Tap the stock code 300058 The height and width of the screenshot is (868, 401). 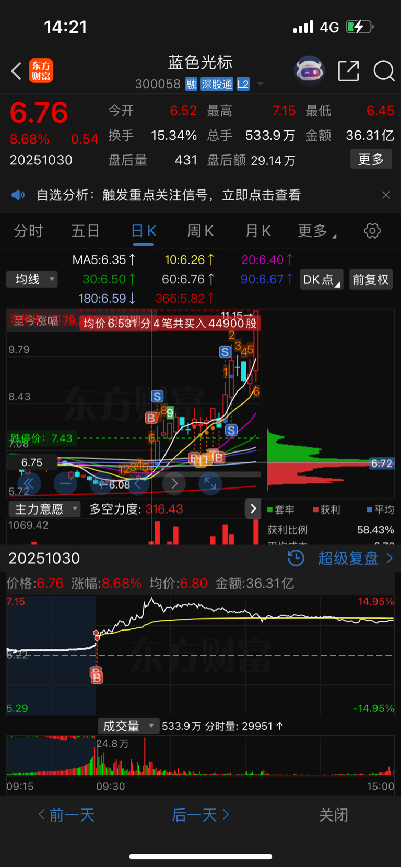click(158, 84)
